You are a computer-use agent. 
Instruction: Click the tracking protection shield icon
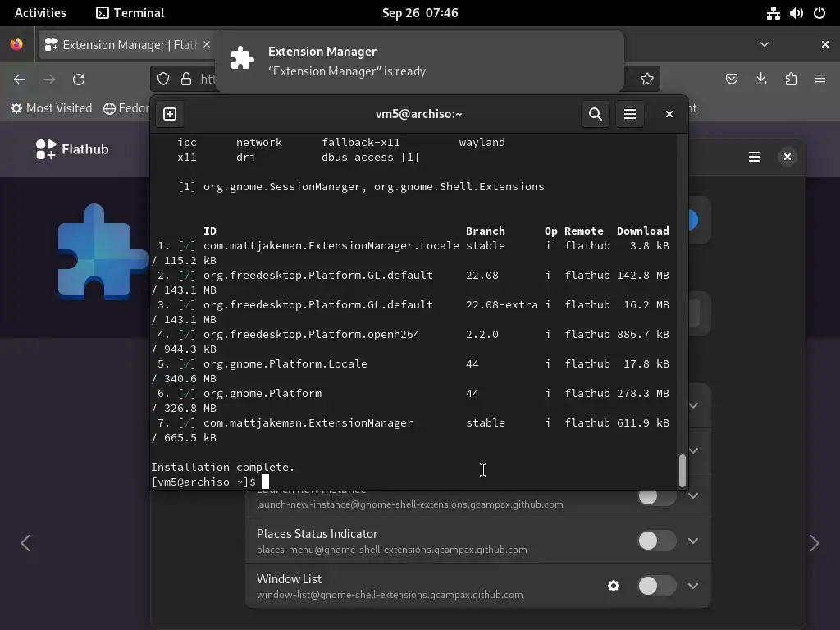coord(163,80)
